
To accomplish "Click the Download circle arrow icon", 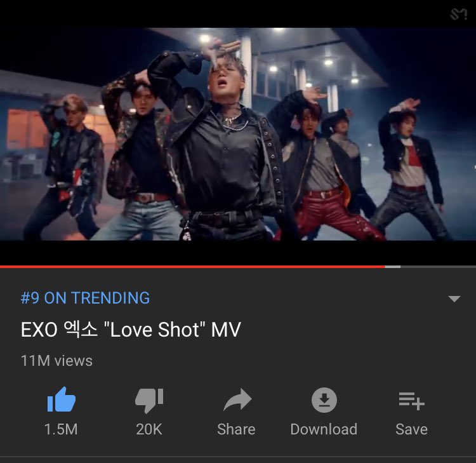I will (x=324, y=400).
